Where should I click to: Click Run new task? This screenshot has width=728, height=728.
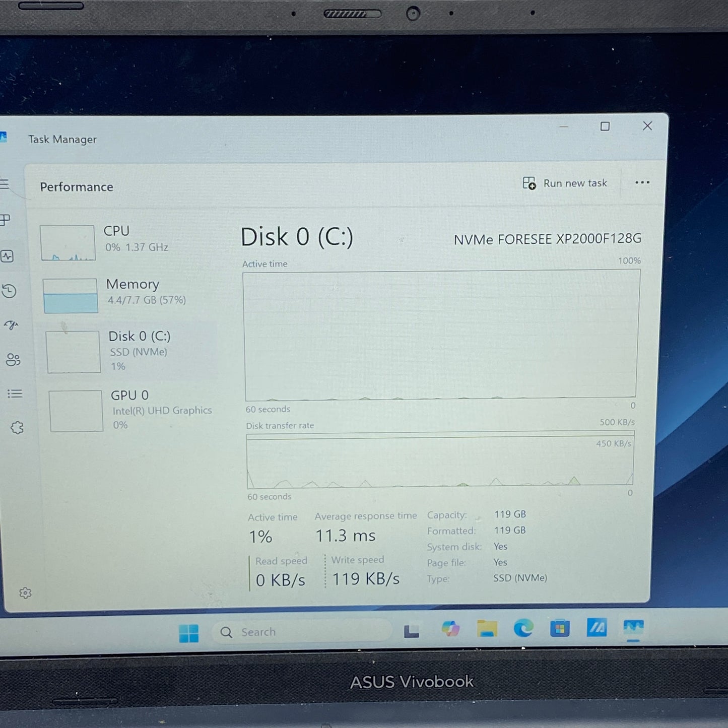click(565, 183)
